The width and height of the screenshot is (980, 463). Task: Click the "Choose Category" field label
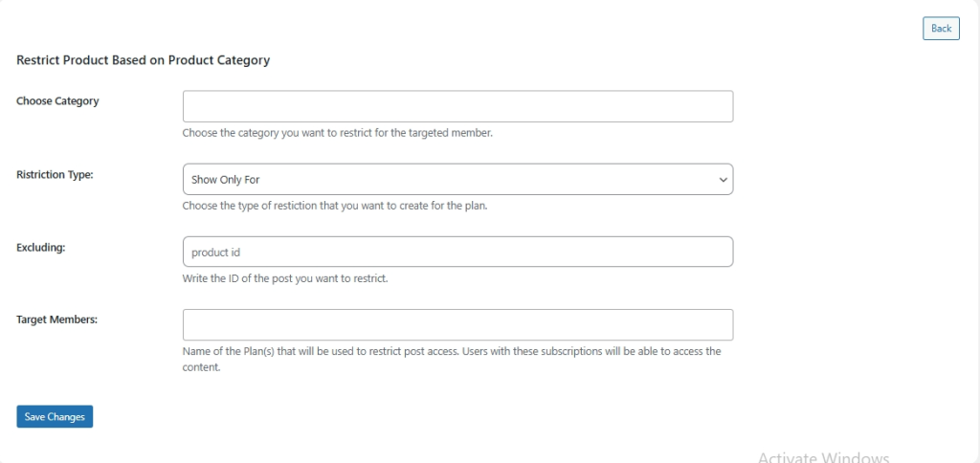(57, 100)
